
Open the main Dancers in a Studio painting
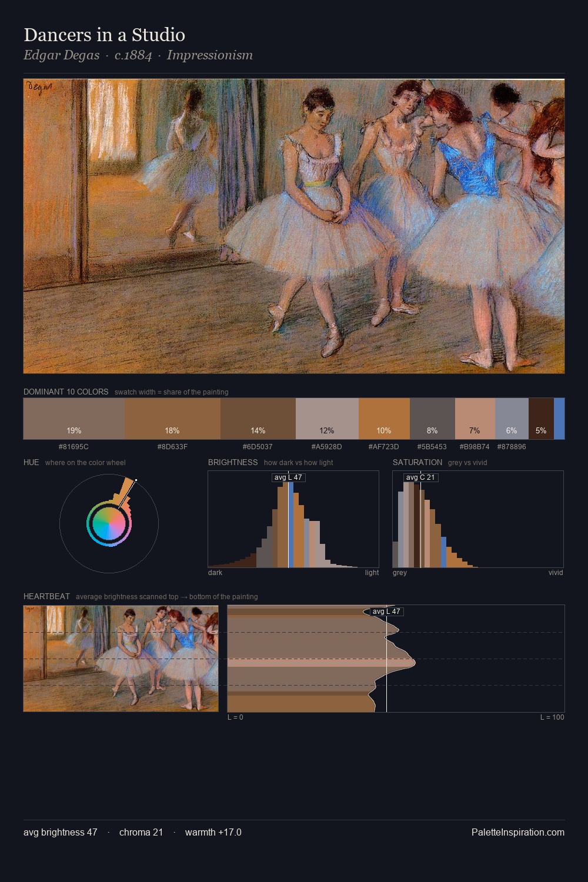coord(294,226)
